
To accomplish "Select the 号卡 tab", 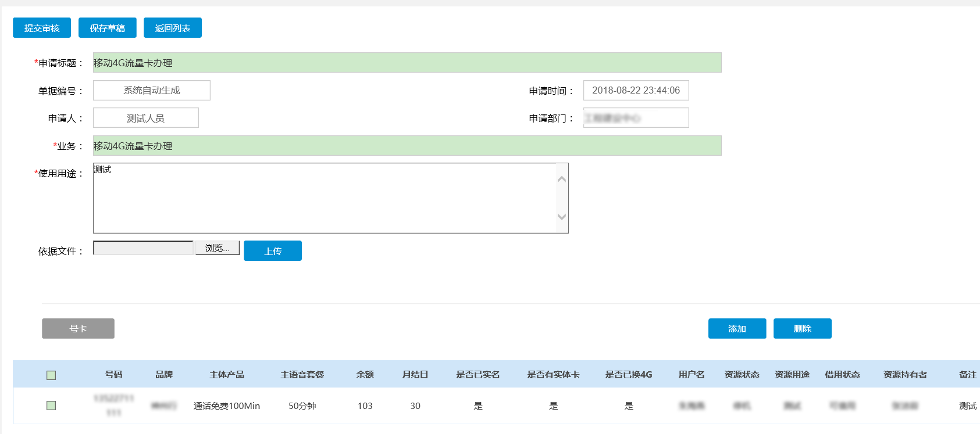I will pos(78,328).
